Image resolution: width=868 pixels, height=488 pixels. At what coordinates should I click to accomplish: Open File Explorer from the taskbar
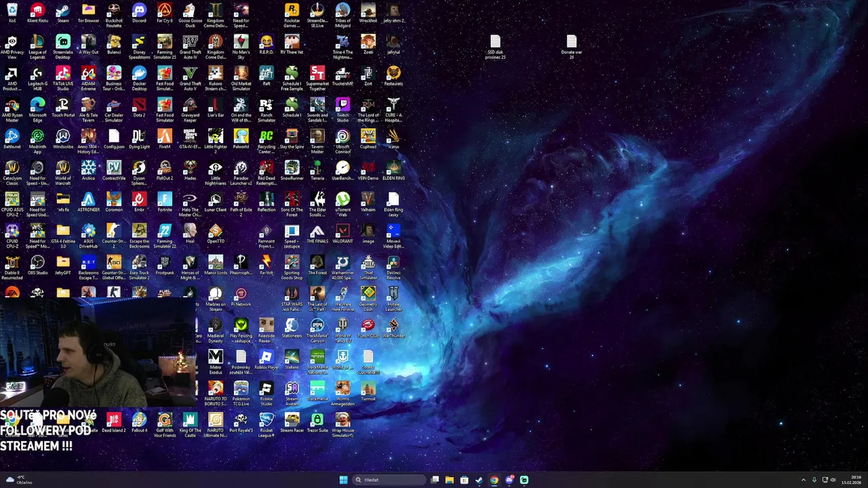click(x=449, y=480)
